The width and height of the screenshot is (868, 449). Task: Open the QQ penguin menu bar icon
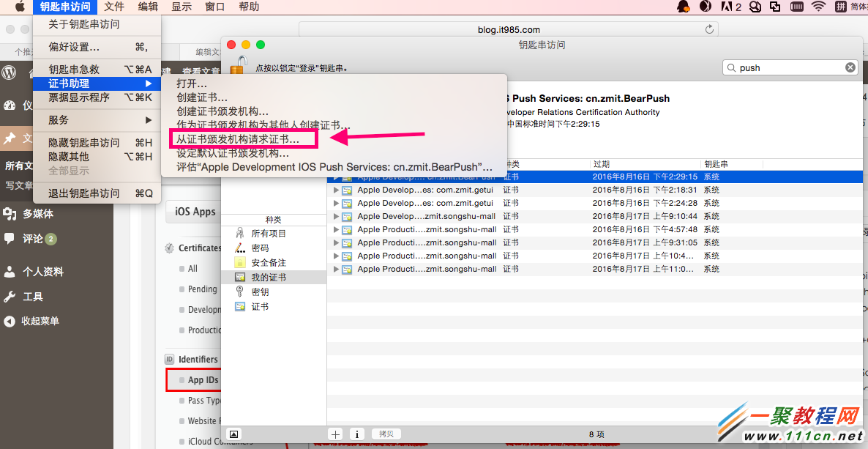coord(684,7)
